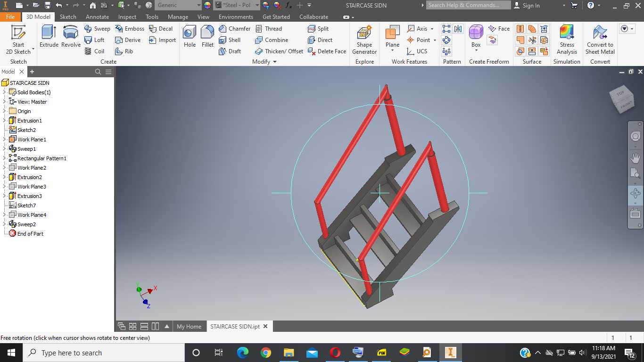644x362 pixels.
Task: Open the File menu
Action: 10,16
